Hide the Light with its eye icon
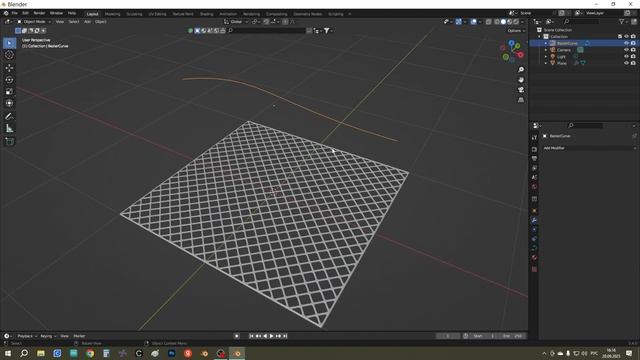 [626, 56]
